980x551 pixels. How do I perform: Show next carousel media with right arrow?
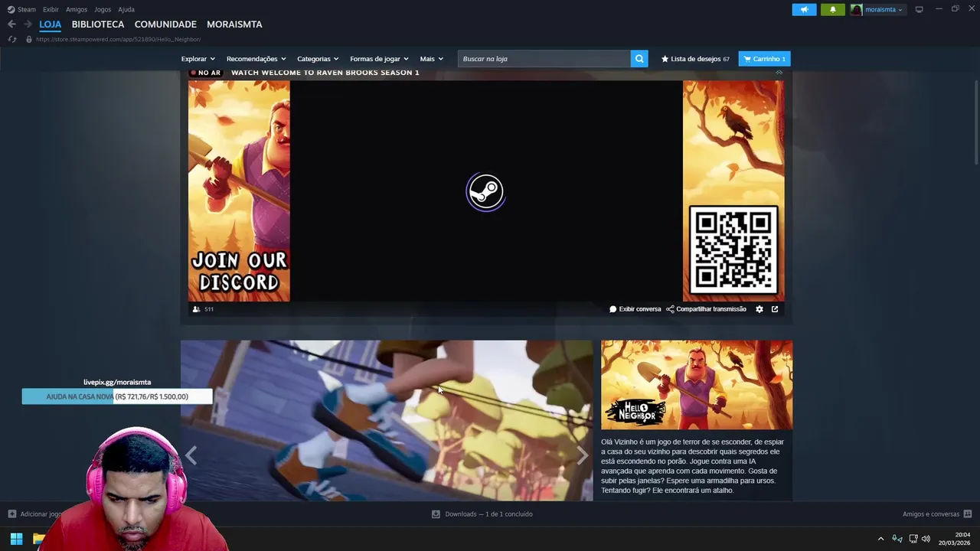coord(583,455)
